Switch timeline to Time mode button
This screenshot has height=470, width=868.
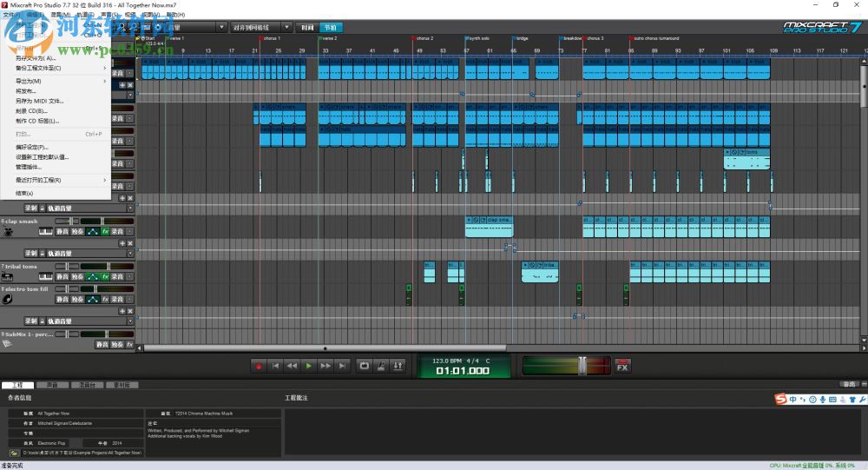[307, 27]
